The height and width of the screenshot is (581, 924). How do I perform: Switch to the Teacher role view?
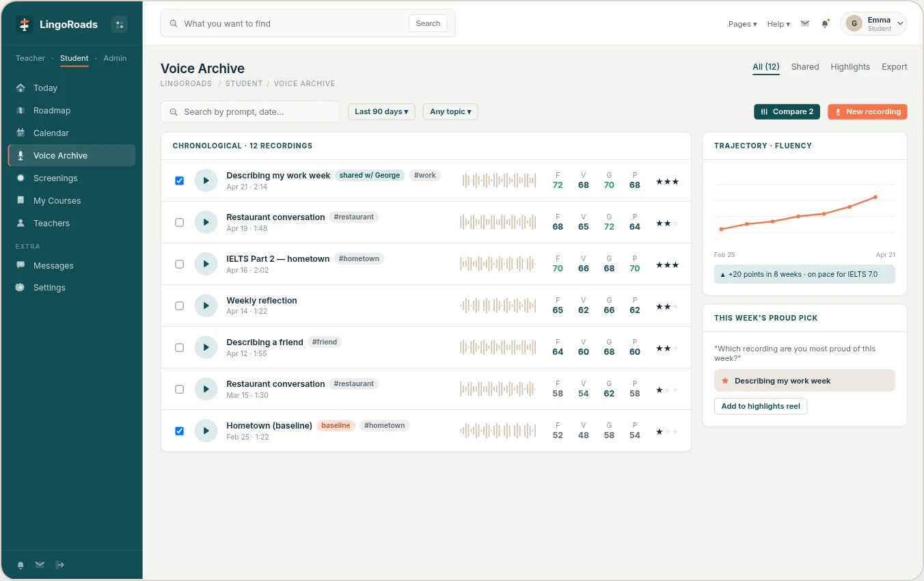30,58
